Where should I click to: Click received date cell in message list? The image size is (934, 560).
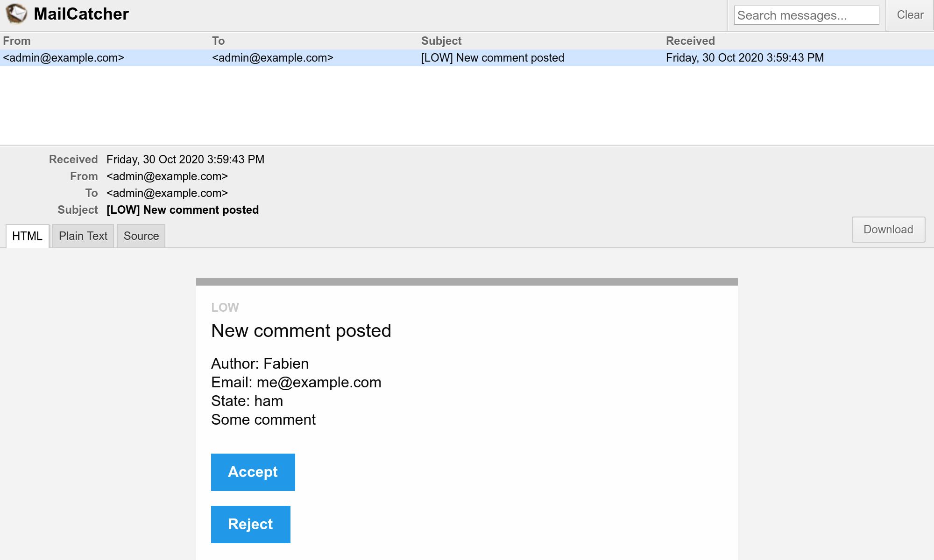pyautogui.click(x=745, y=58)
